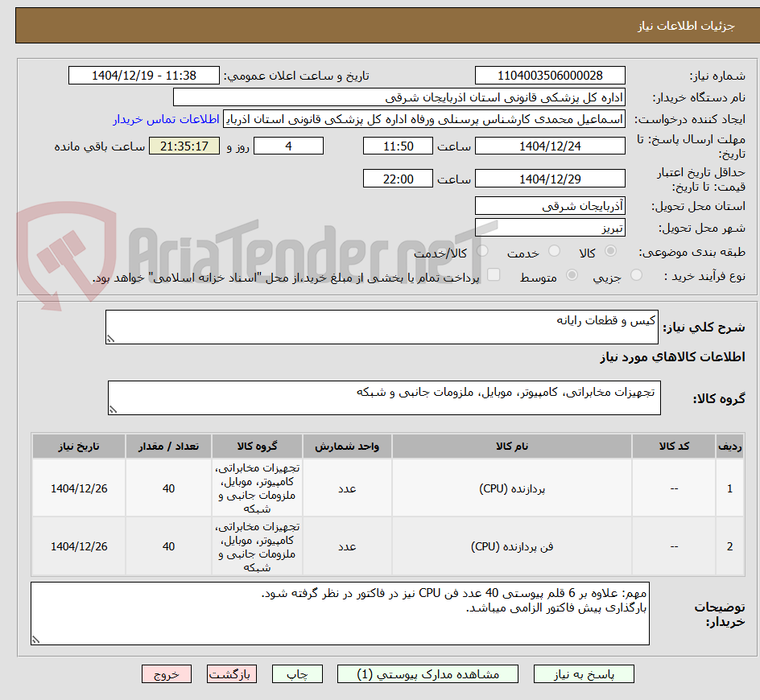Click date 1404/12/26 in row 1

[x=79, y=488]
